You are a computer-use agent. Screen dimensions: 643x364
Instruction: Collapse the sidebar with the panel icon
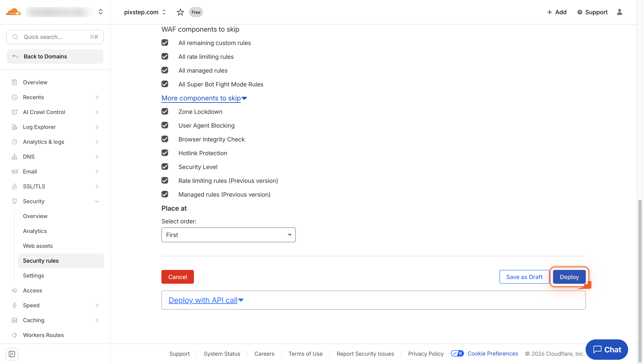tap(12, 354)
